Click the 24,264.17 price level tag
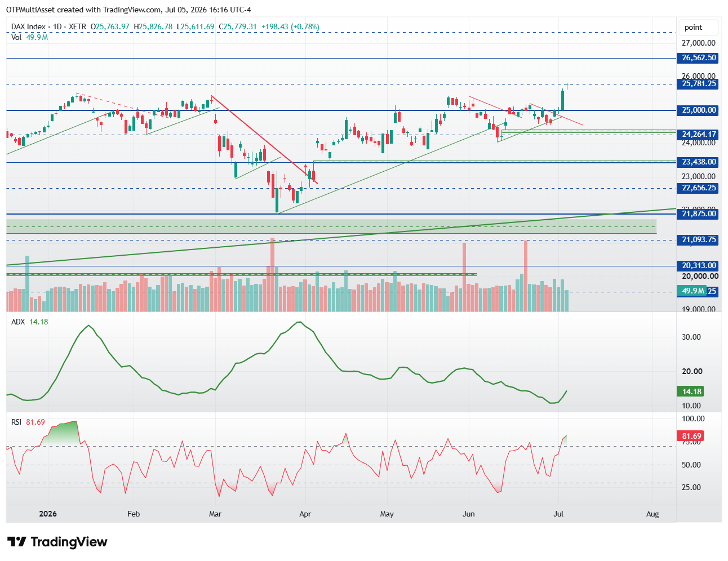The height and width of the screenshot is (561, 728). (698, 134)
